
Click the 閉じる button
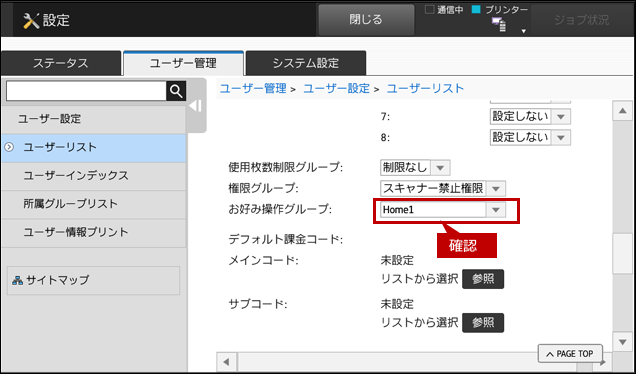[x=366, y=20]
